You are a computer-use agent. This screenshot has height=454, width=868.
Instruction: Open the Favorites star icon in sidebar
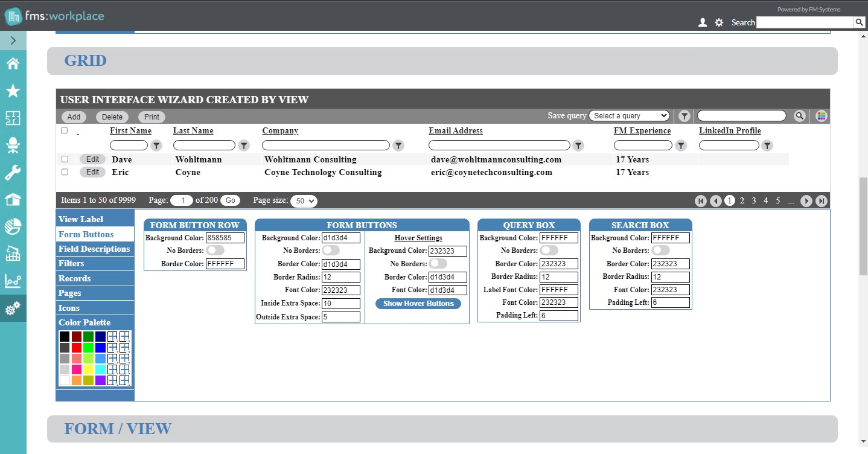(x=13, y=91)
